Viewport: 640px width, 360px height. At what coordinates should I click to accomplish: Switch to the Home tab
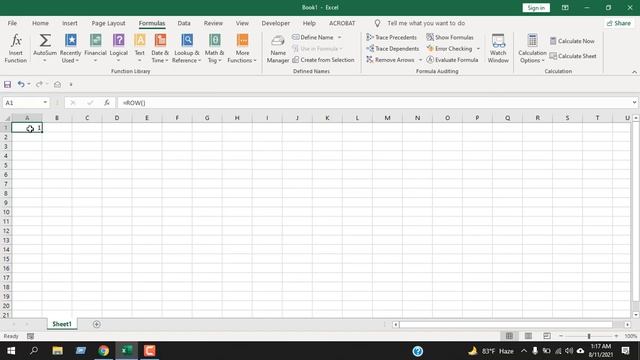click(x=40, y=23)
